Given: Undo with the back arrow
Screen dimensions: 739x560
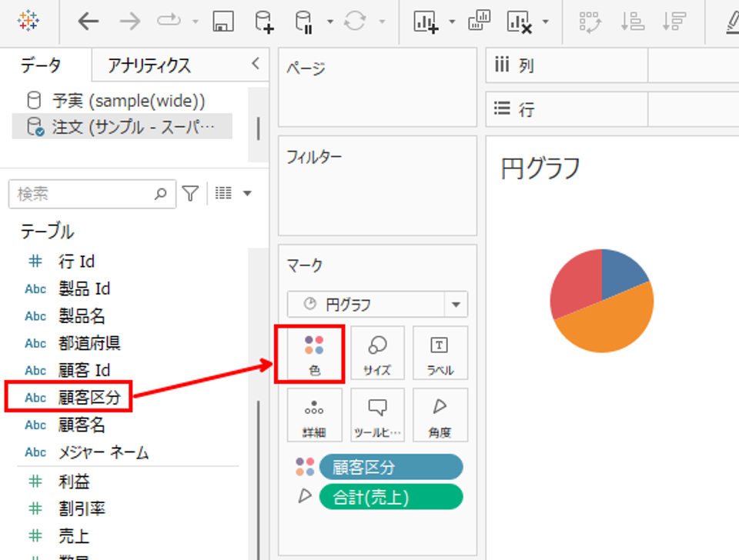Looking at the screenshot, I should click(x=88, y=22).
